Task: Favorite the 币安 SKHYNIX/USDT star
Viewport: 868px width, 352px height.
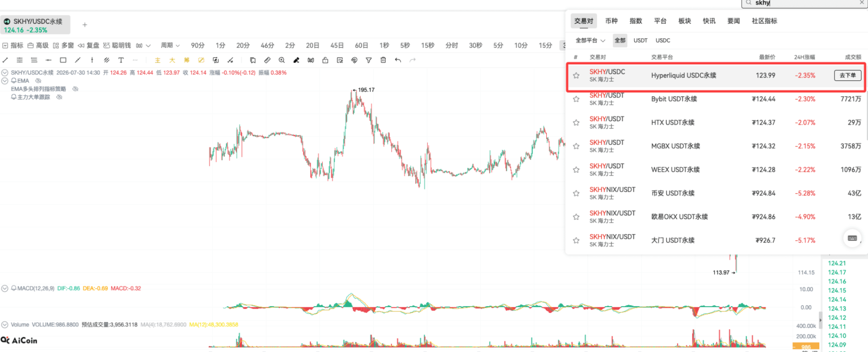Action: (576, 193)
